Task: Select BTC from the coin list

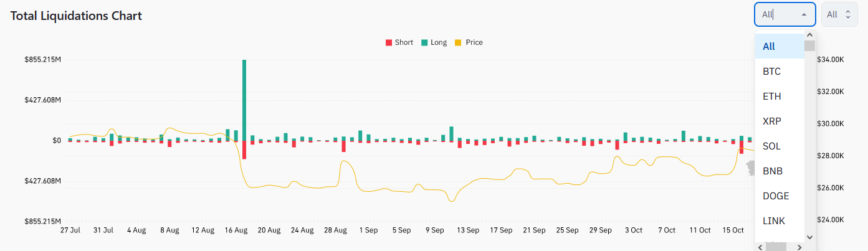Action: 780,72
